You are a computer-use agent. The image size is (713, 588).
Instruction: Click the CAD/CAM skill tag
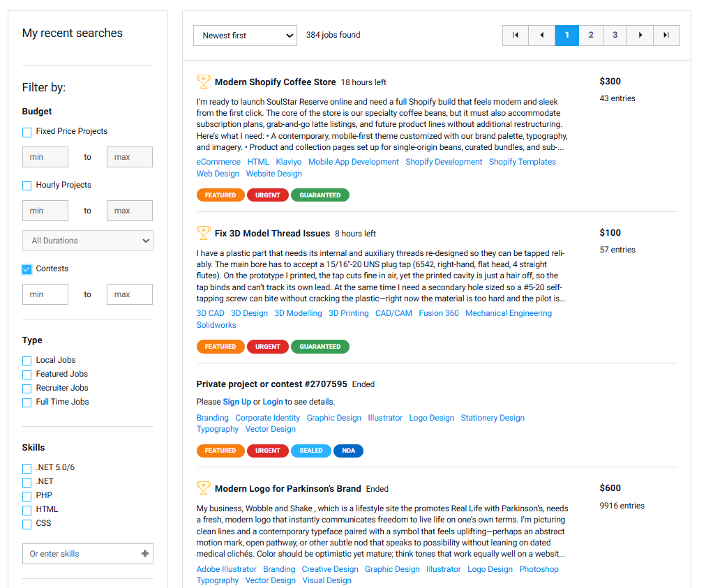pos(393,313)
